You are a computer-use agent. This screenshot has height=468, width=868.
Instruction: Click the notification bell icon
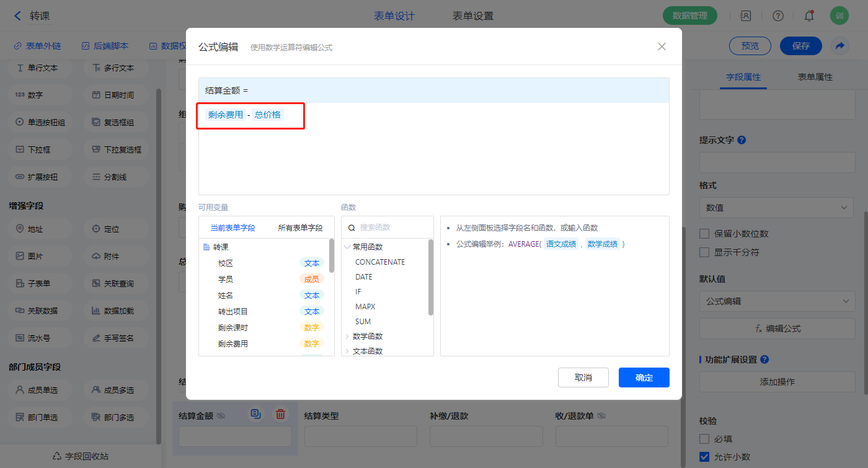[808, 16]
